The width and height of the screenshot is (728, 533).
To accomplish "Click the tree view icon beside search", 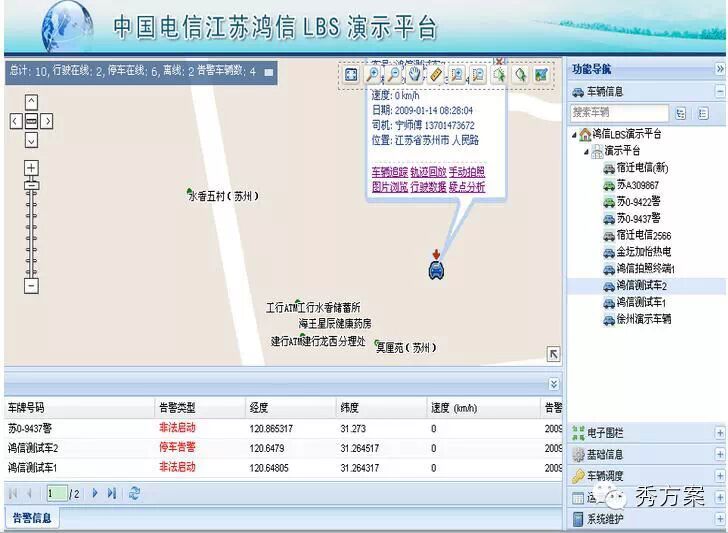I will pyautogui.click(x=681, y=113).
